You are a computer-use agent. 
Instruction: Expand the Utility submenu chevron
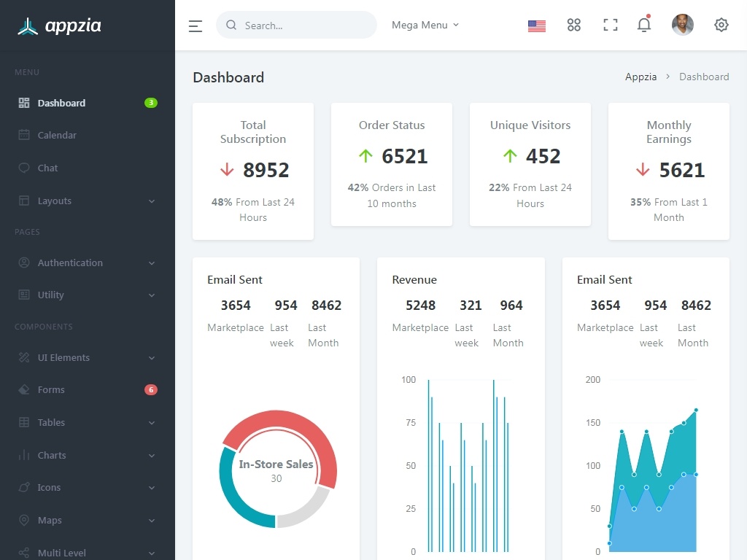pos(152,295)
